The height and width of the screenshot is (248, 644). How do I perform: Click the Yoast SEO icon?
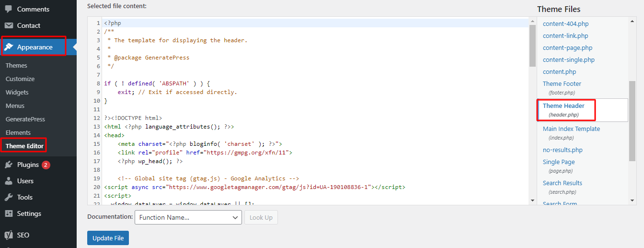click(x=9, y=235)
